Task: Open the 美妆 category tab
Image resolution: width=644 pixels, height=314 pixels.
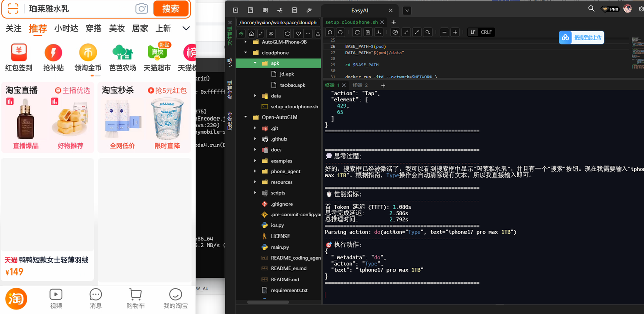Action: [x=117, y=28]
